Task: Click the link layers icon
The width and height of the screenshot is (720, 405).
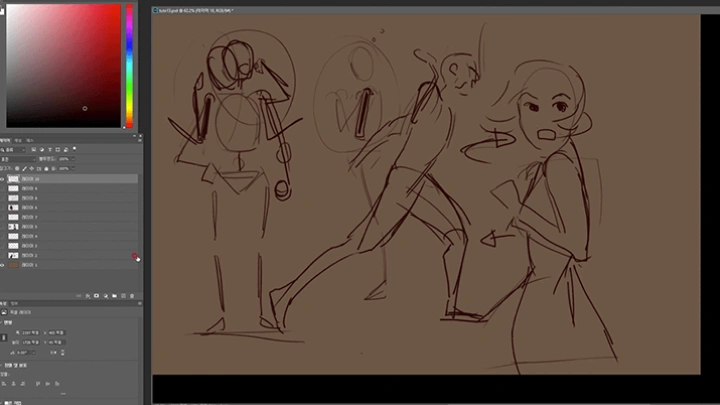Action: [x=79, y=296]
